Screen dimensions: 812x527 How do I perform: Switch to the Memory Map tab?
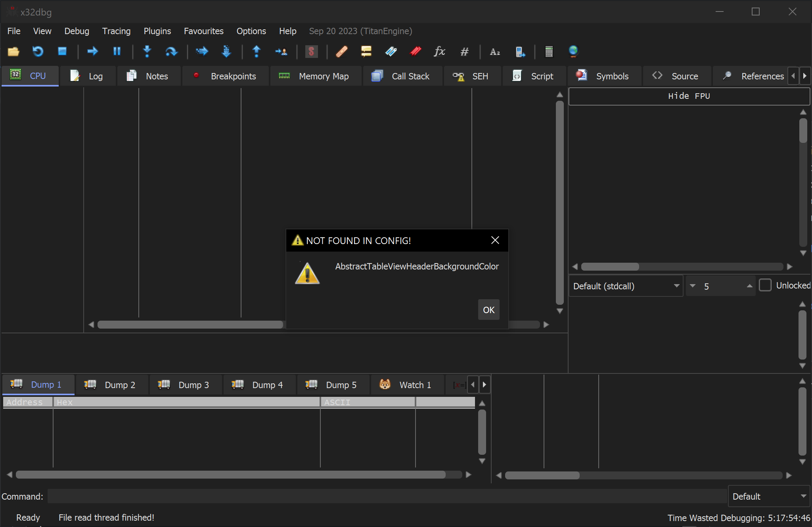click(x=316, y=76)
